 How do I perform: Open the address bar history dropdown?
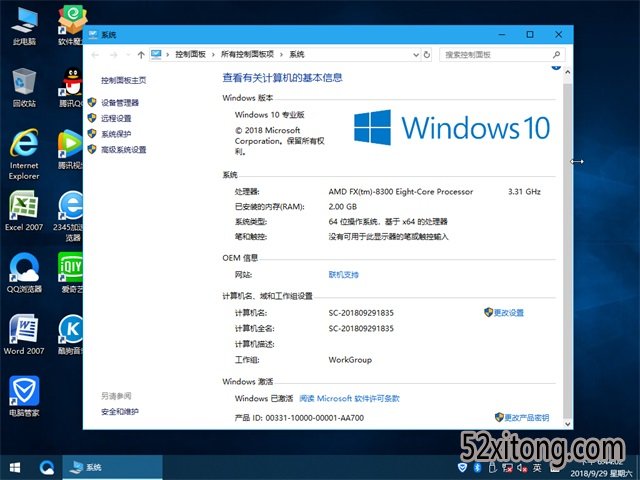[416, 55]
